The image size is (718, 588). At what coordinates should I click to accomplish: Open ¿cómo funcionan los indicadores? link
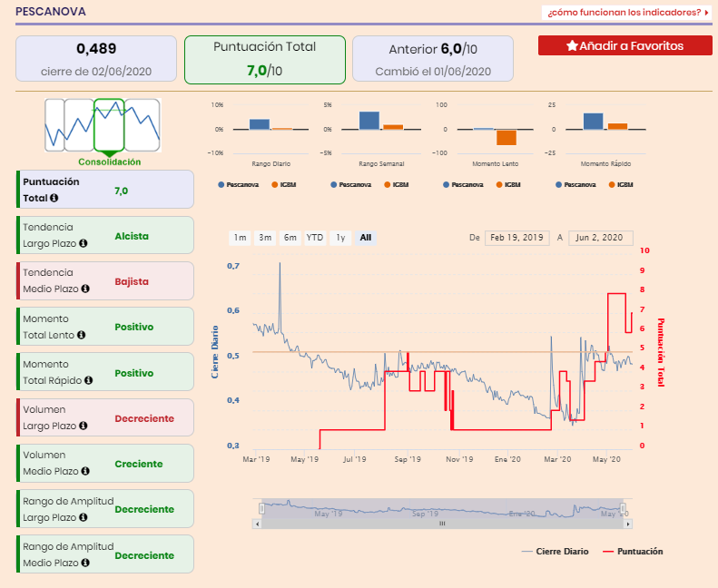coord(627,13)
